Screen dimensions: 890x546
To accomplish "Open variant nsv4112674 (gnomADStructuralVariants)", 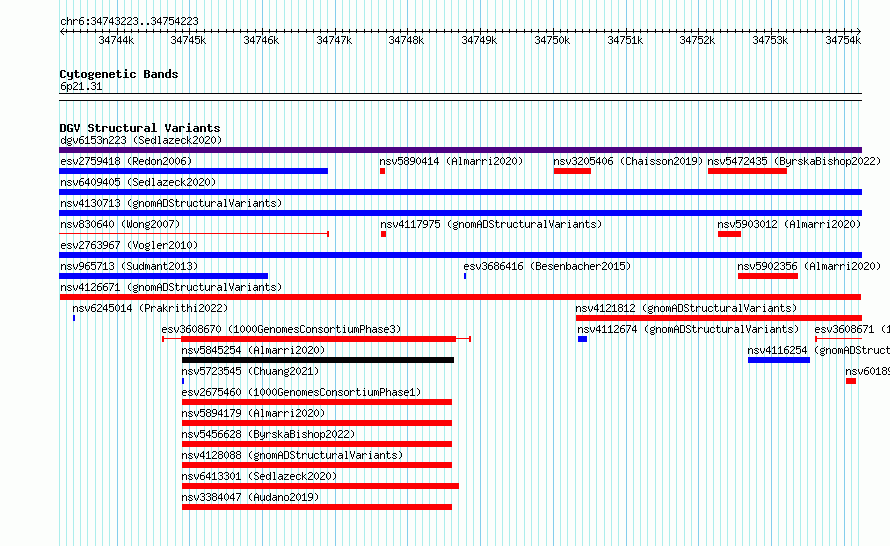I will coord(688,329).
